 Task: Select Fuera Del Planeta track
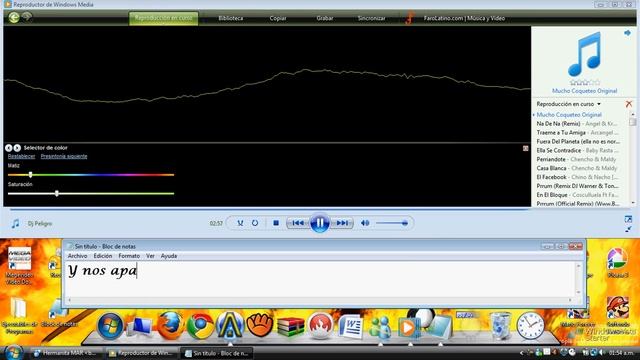pyautogui.click(x=578, y=142)
